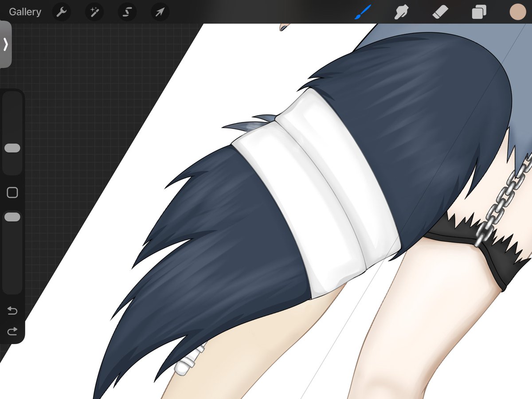Activate the Transform arrow tool

[x=160, y=12]
